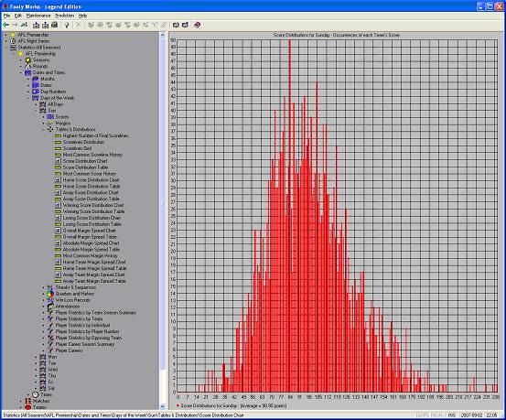Click the printer icon in toolbar
The image size is (506, 420).
click(55, 25)
